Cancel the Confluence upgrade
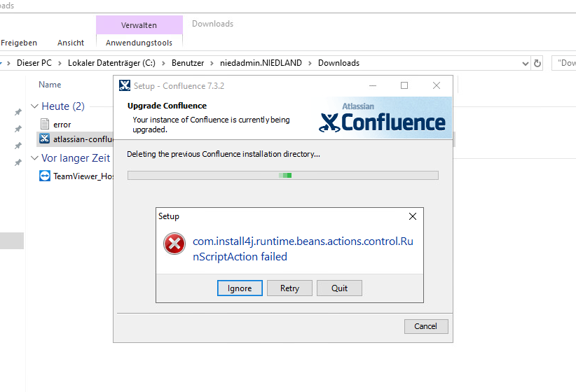 (x=425, y=326)
